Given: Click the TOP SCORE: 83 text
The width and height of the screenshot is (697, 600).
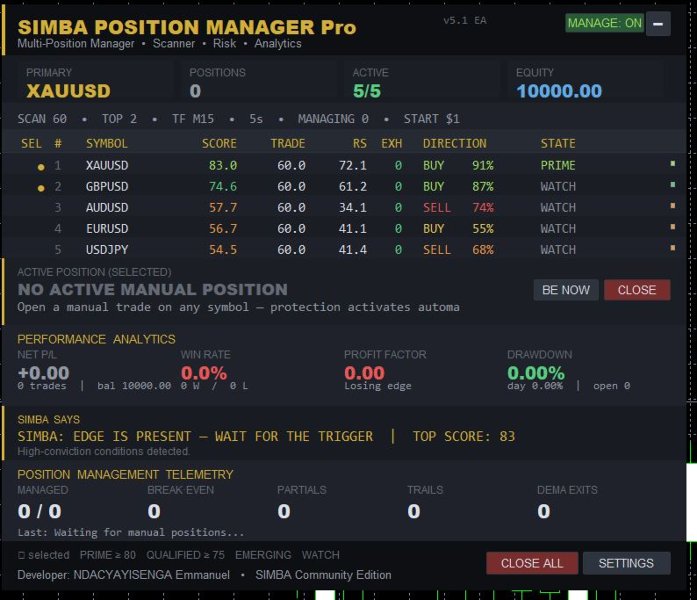Looking at the screenshot, I should pos(464,436).
